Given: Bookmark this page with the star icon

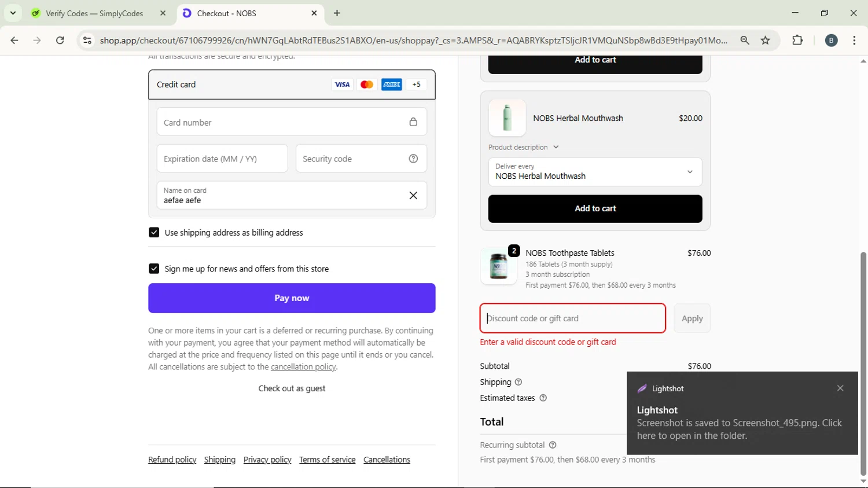Looking at the screenshot, I should (x=766, y=40).
